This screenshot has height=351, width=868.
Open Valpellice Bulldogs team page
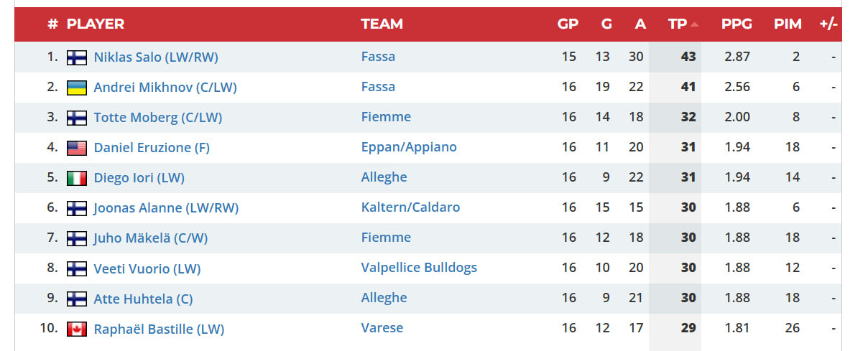[419, 268]
